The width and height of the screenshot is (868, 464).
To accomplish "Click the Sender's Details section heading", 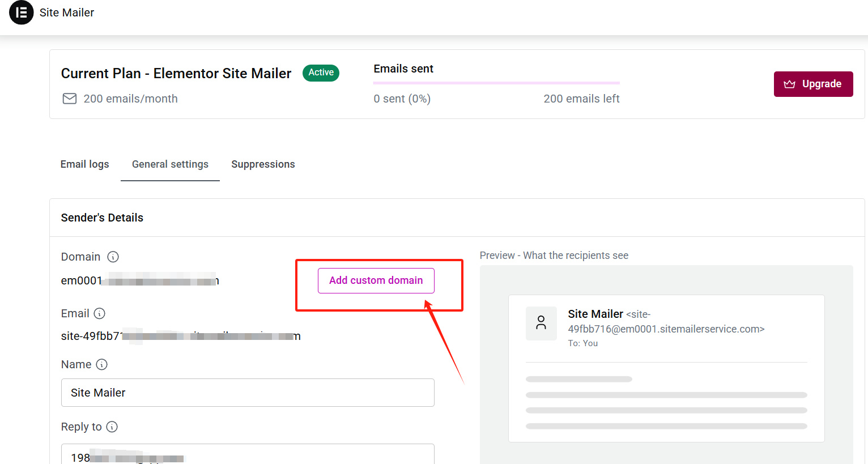I will coord(102,218).
